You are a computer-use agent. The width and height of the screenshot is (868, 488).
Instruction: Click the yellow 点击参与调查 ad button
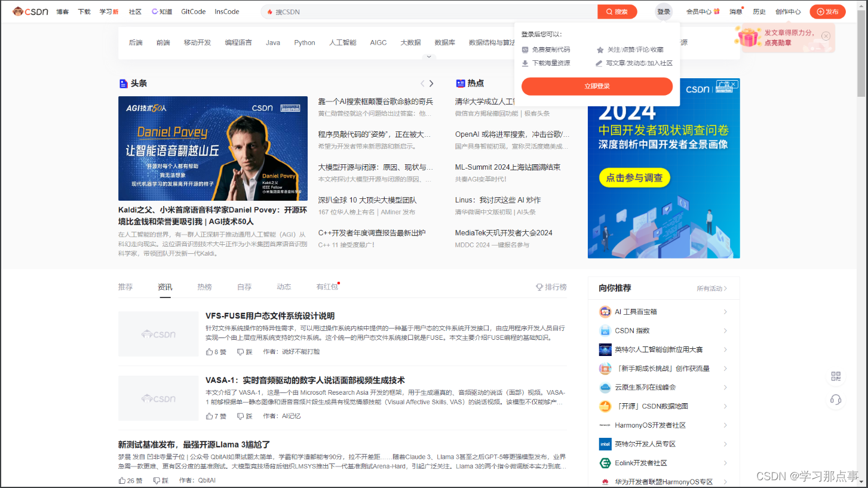point(634,177)
